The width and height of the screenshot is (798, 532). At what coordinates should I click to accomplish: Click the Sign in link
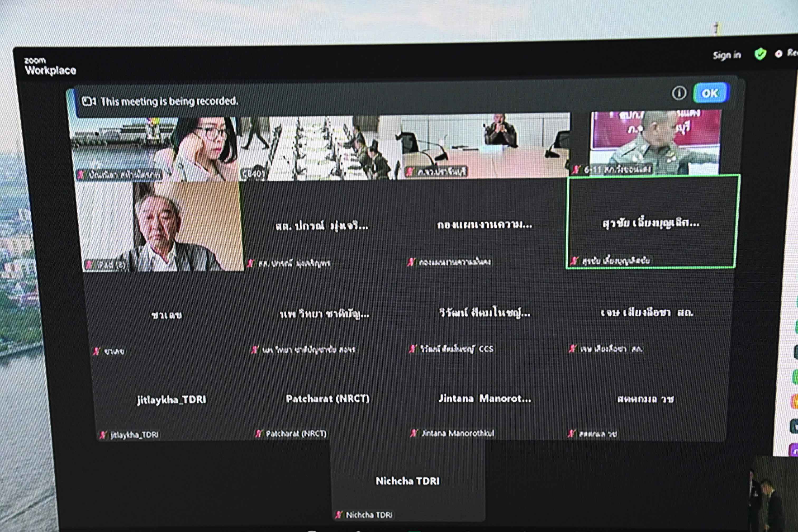point(726,55)
